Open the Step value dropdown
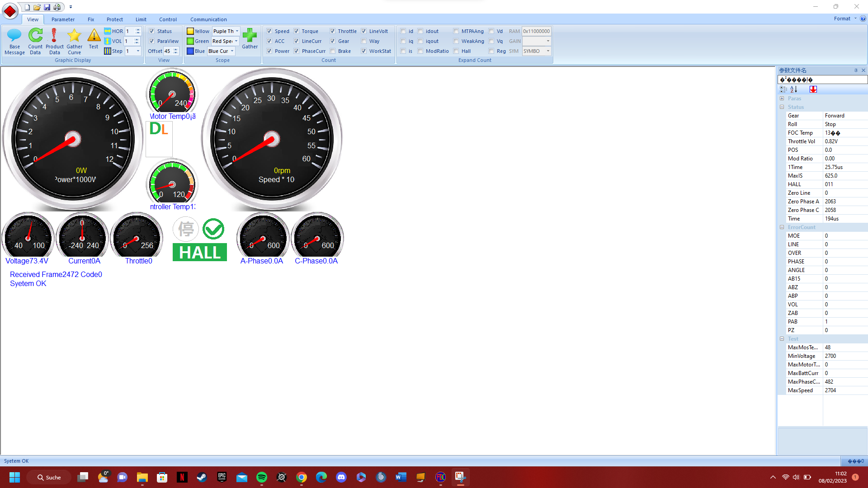 pos(138,51)
